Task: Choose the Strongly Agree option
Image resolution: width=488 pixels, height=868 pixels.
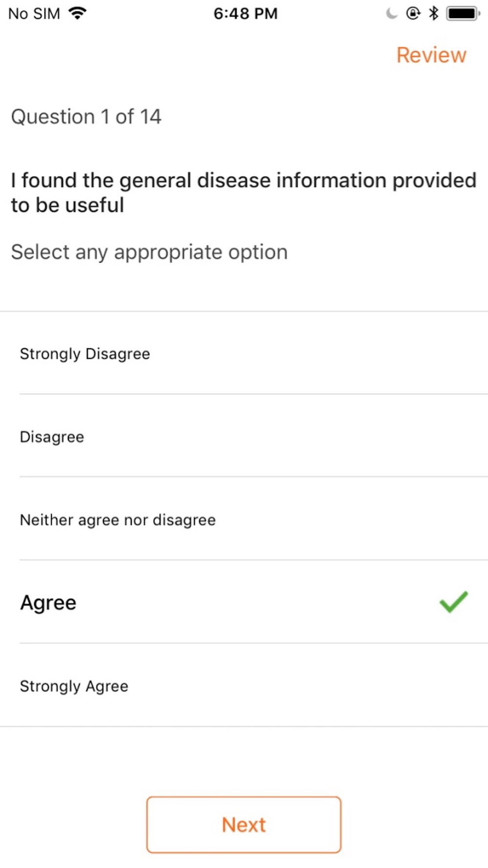Action: (244, 685)
